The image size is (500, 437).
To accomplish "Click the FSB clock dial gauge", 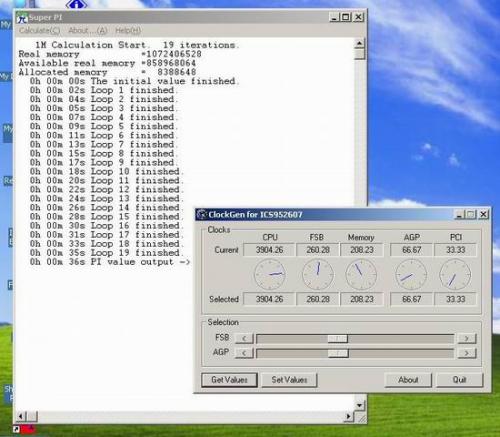I will (x=318, y=274).
